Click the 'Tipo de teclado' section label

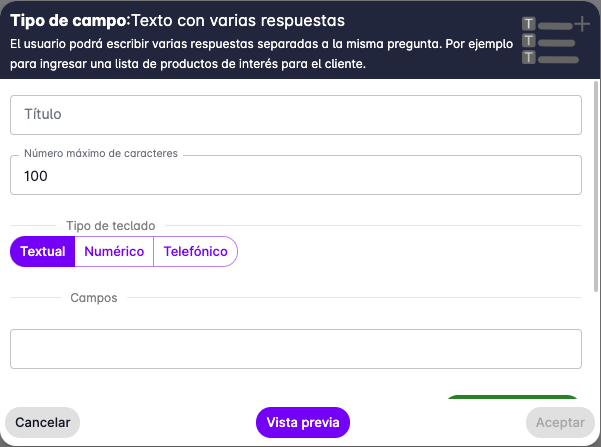pyautogui.click(x=110, y=226)
